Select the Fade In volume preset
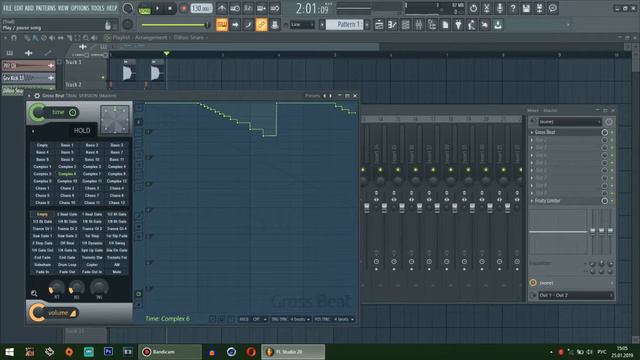 (42, 272)
